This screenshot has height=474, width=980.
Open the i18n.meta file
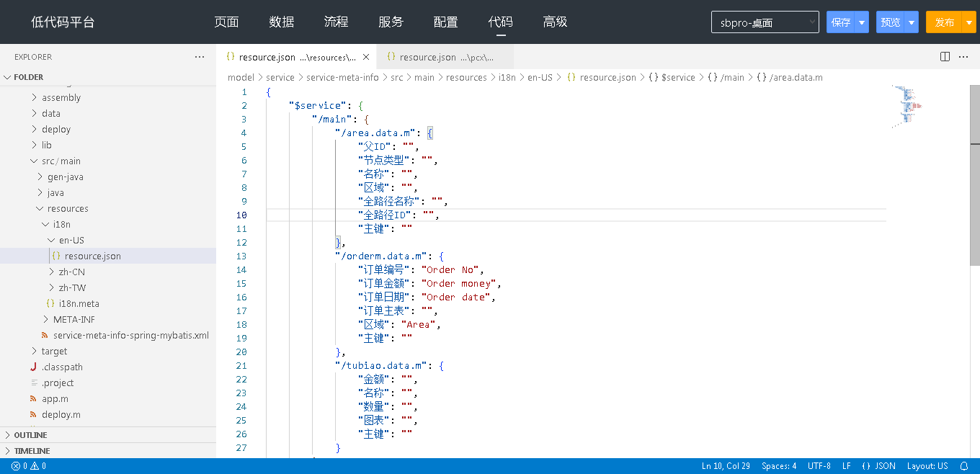(79, 304)
